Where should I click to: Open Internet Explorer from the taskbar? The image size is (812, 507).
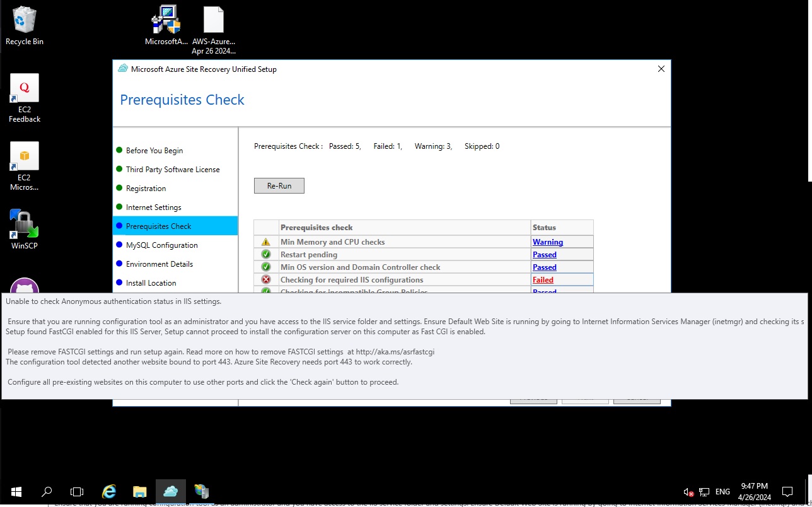pos(109,491)
